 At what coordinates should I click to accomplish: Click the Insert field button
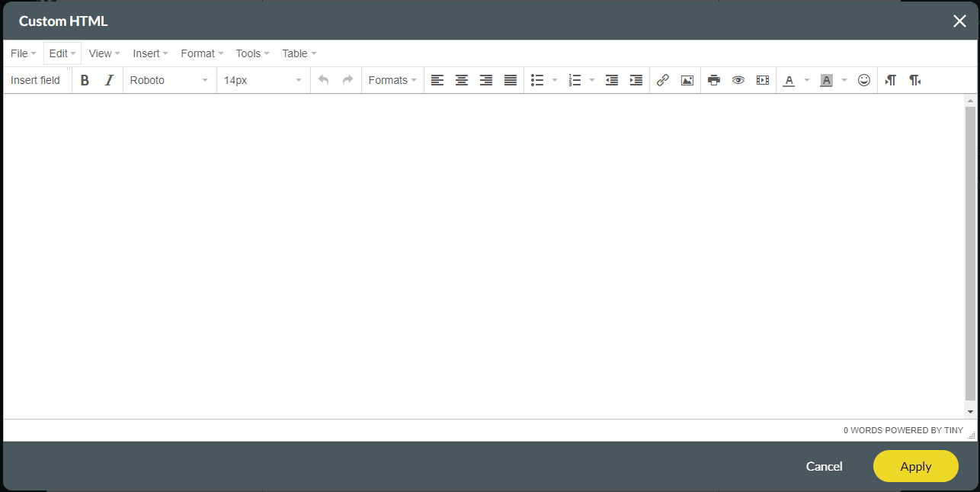click(36, 79)
